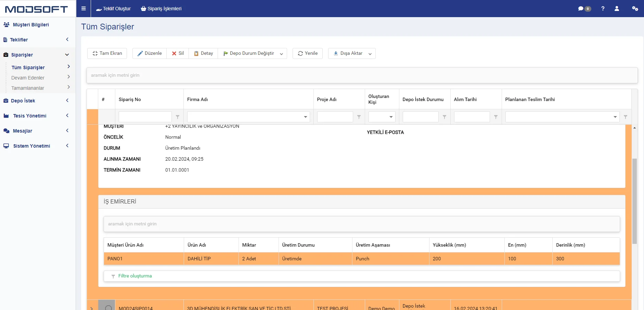The height and width of the screenshot is (310, 644).
Task: Click the help question mark icon
Action: coord(603,9)
